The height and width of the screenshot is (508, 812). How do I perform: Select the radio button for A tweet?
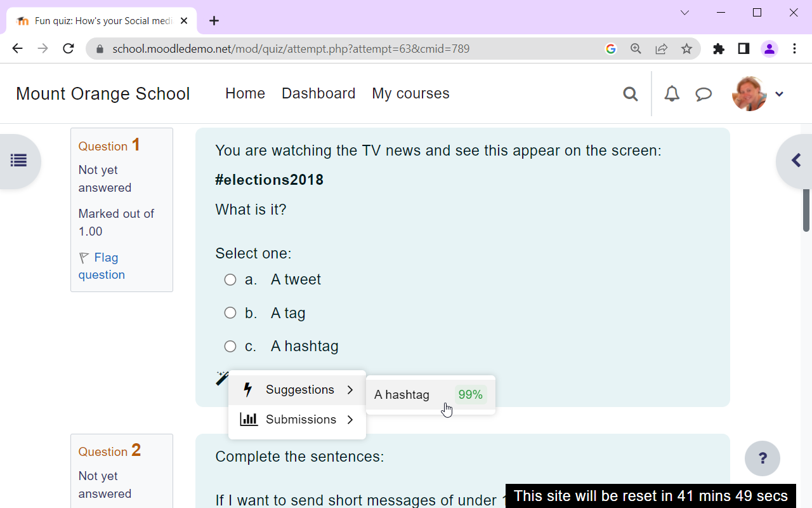point(230,280)
